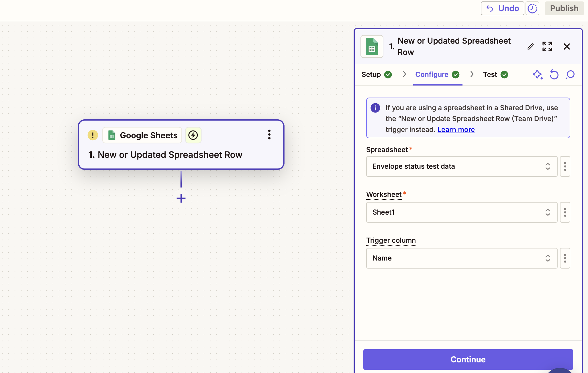Image resolution: width=588 pixels, height=373 pixels.
Task: Open Spreadsheet field options menu
Action: (x=565, y=166)
